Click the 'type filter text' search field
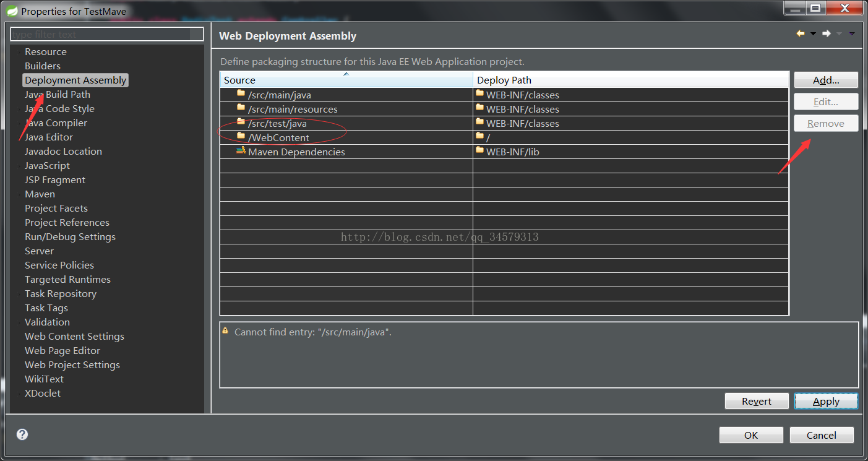Viewport: 868px width, 461px height. (x=107, y=34)
